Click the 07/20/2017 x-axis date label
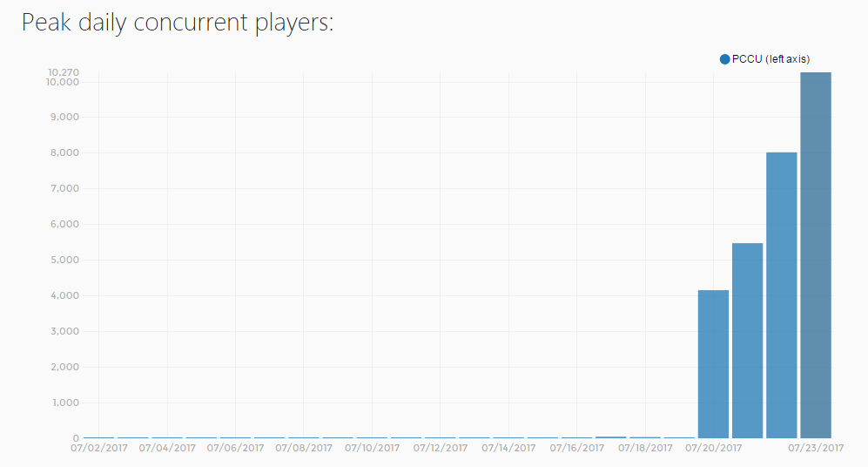The width and height of the screenshot is (868, 467). pyautogui.click(x=714, y=448)
